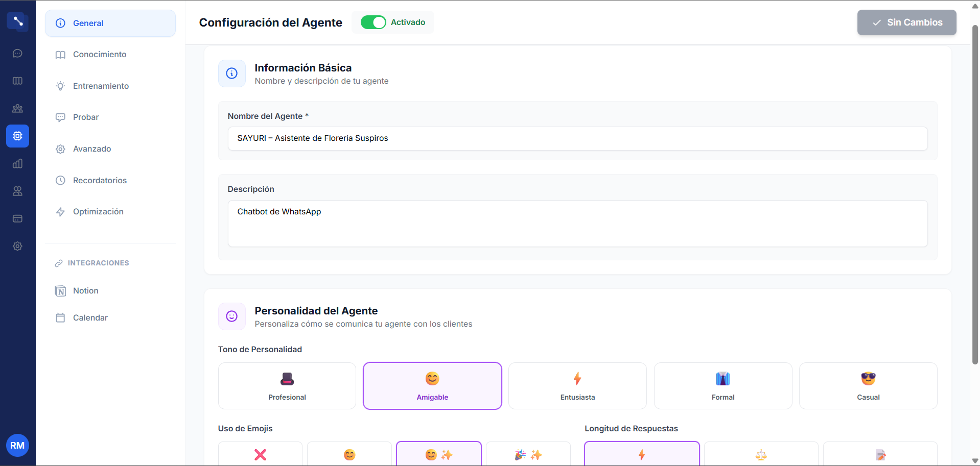The image size is (980, 466).
Task: Open the contacts icon in the sidebar
Action: 17,191
